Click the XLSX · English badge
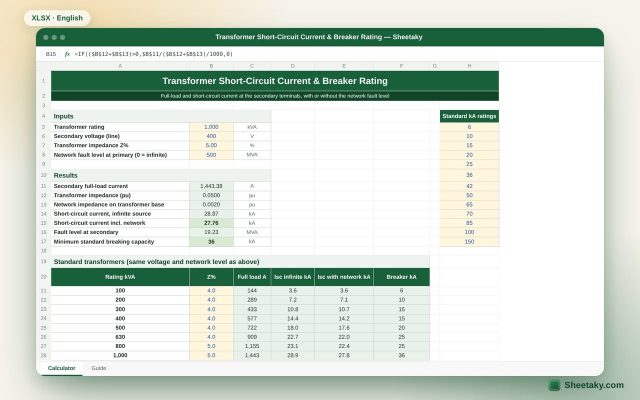The width and height of the screenshot is (640, 400). tap(57, 18)
